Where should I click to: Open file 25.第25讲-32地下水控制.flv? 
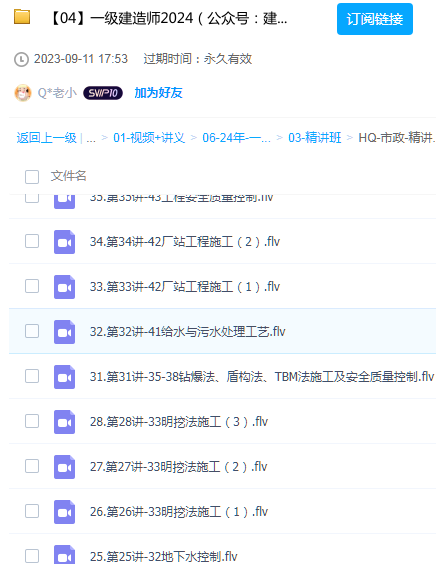pyautogui.click(x=164, y=556)
